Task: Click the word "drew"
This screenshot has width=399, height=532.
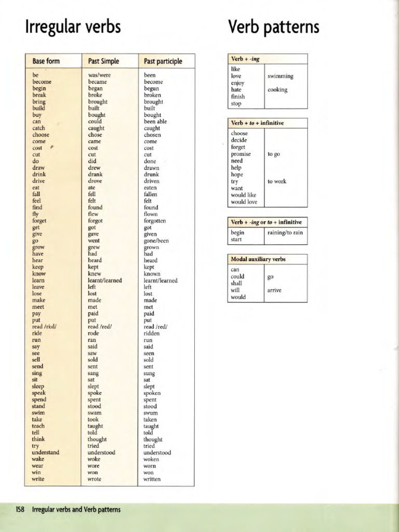Action: point(95,168)
